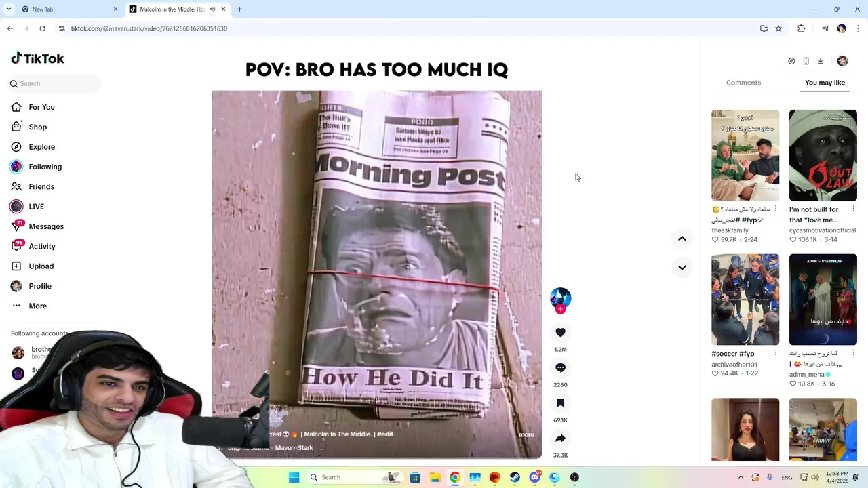
Task: Open the mobile app phone icon
Action: (x=806, y=61)
